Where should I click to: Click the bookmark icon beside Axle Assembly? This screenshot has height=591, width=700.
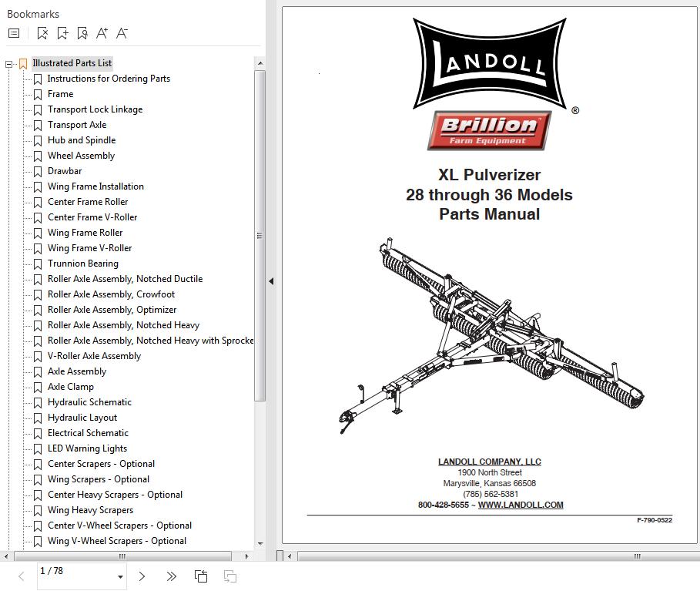point(38,372)
